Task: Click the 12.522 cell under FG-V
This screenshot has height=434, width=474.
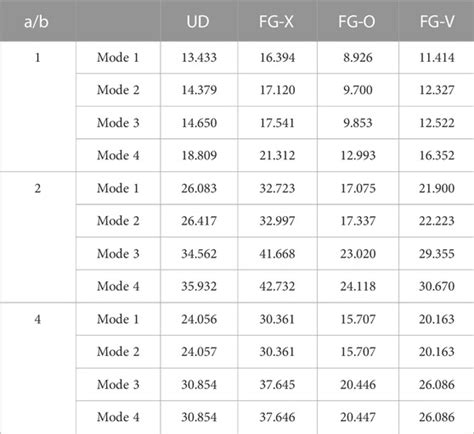Action: (437, 123)
